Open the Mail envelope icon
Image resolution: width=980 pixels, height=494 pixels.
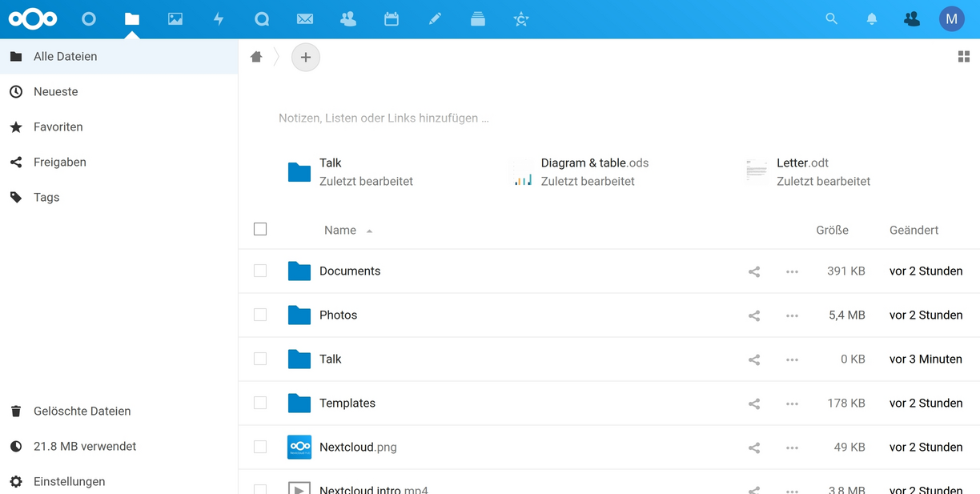pyautogui.click(x=305, y=19)
